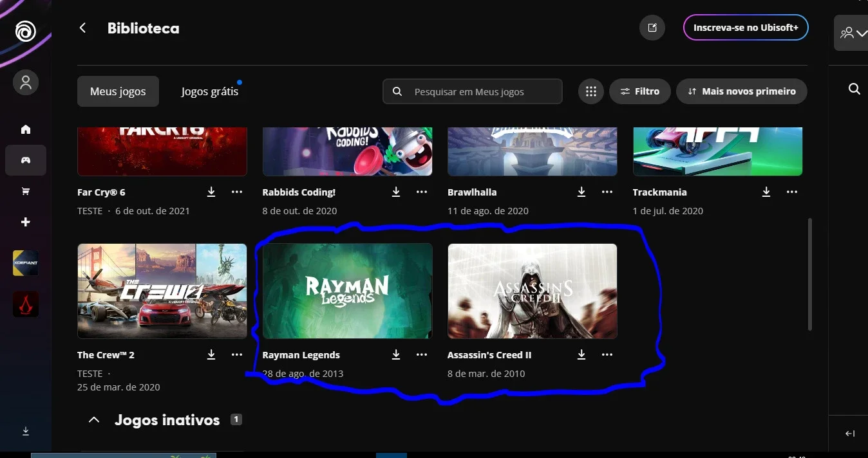868x458 pixels.
Task: Open the Brawlhalla cover thumbnail
Action: click(x=533, y=151)
